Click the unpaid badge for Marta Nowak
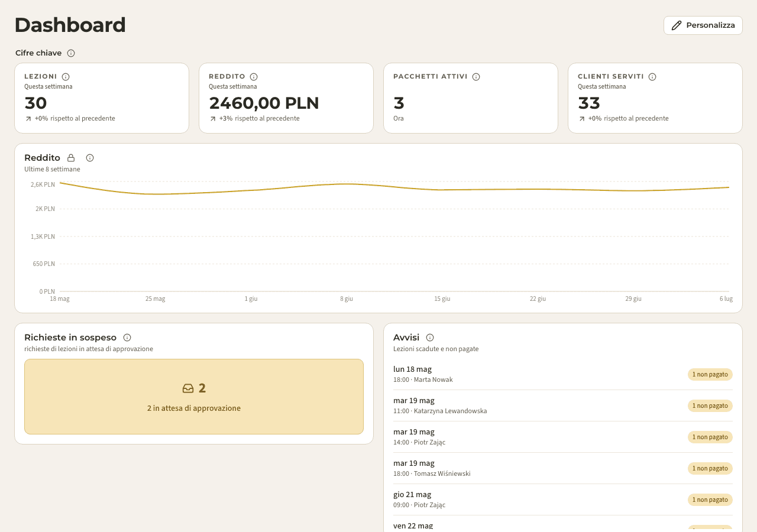 (710, 374)
